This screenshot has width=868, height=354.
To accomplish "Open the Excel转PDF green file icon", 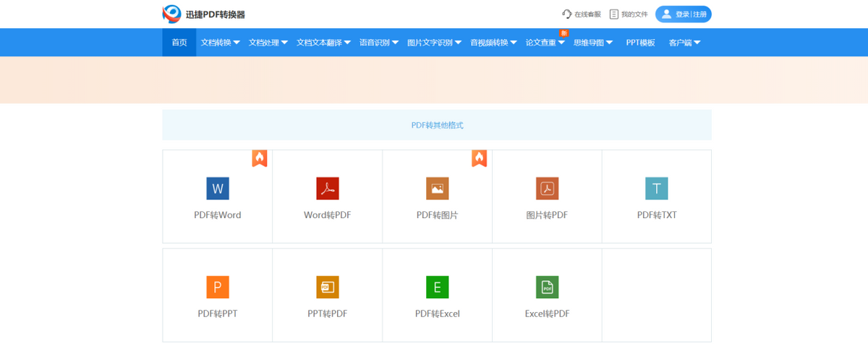I will coord(547,287).
